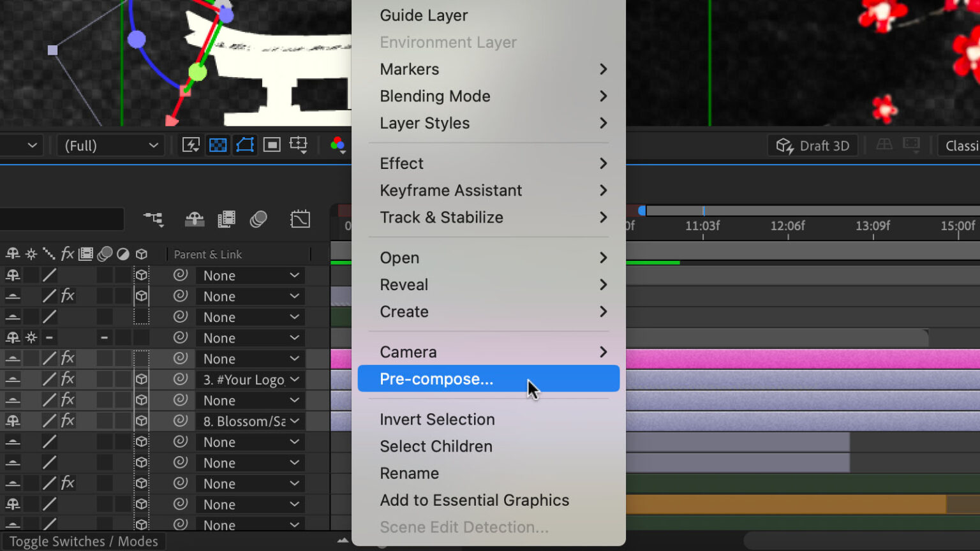Click the Graph Editor icon
The image size is (980, 551).
click(x=300, y=219)
